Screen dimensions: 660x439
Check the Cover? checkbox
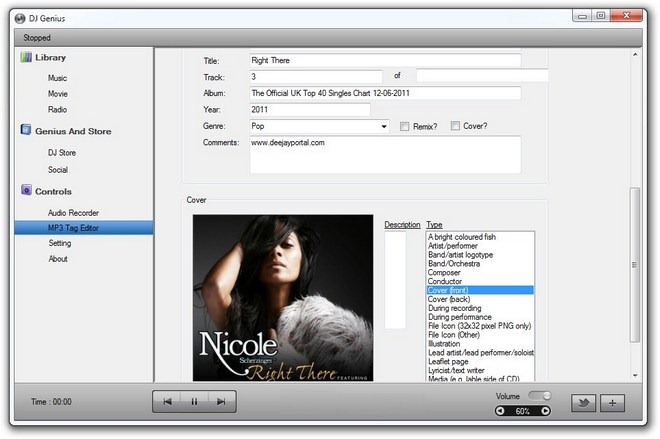pyautogui.click(x=455, y=126)
